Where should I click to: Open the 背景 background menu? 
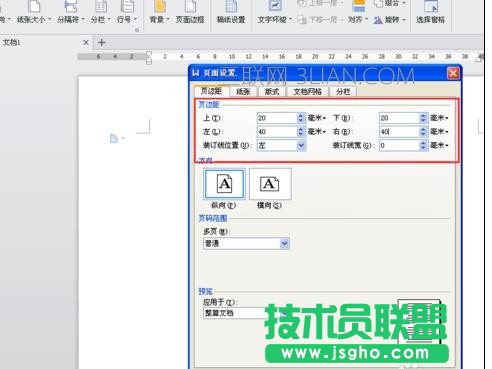coord(160,13)
